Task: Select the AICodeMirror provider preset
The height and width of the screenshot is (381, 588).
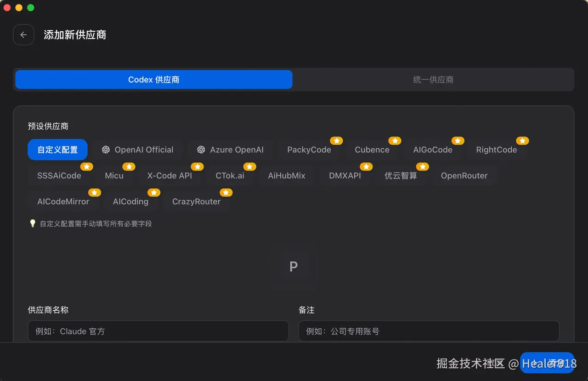Action: (63, 202)
